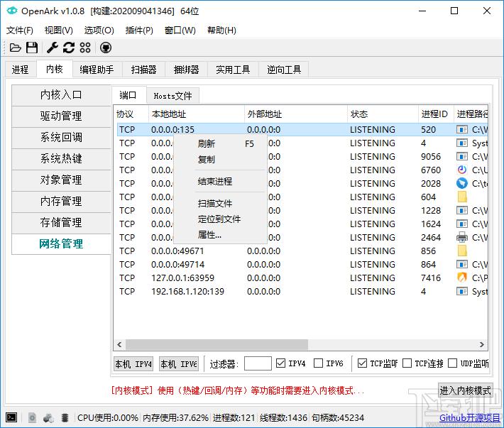This screenshot has width=504, height=428.
Task: Open the 插件(P) menu
Action: click(139, 31)
